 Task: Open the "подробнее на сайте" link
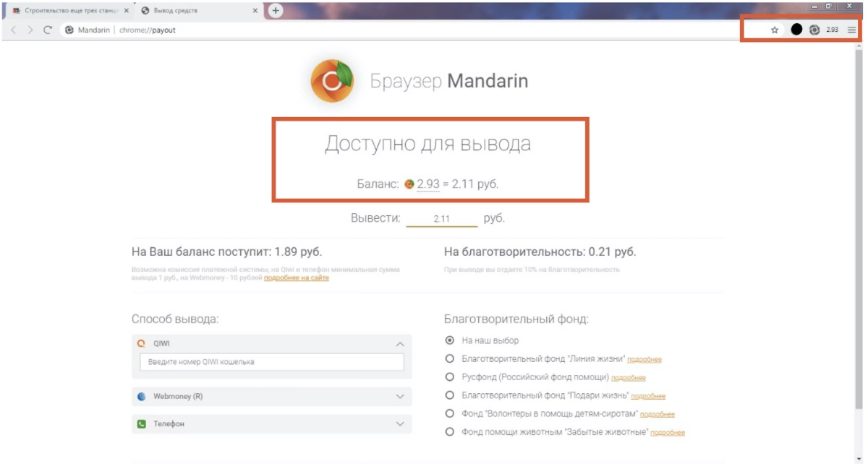(x=297, y=278)
